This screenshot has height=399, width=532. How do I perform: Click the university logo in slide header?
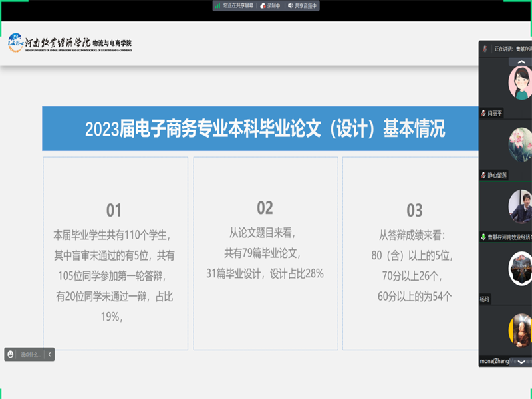click(x=70, y=43)
